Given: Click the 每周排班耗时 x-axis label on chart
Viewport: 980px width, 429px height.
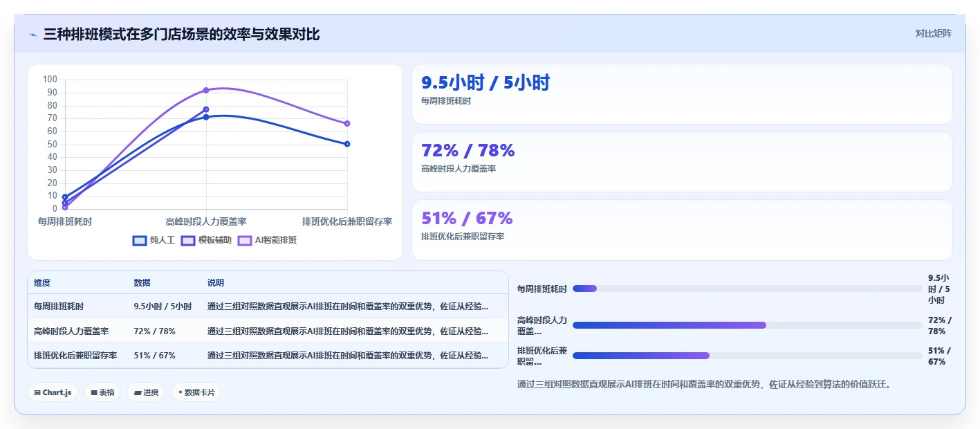Looking at the screenshot, I should pyautogui.click(x=65, y=221).
